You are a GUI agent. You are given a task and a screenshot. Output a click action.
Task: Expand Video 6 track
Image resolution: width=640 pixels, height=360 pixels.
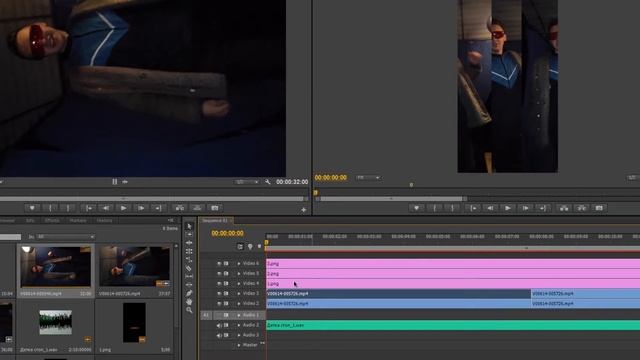pyautogui.click(x=239, y=264)
